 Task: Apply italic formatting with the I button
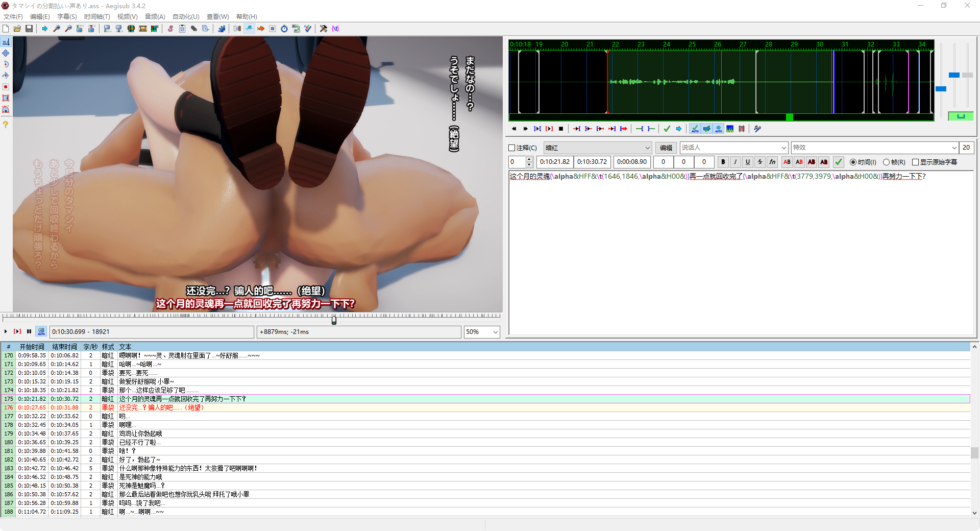pyautogui.click(x=736, y=162)
